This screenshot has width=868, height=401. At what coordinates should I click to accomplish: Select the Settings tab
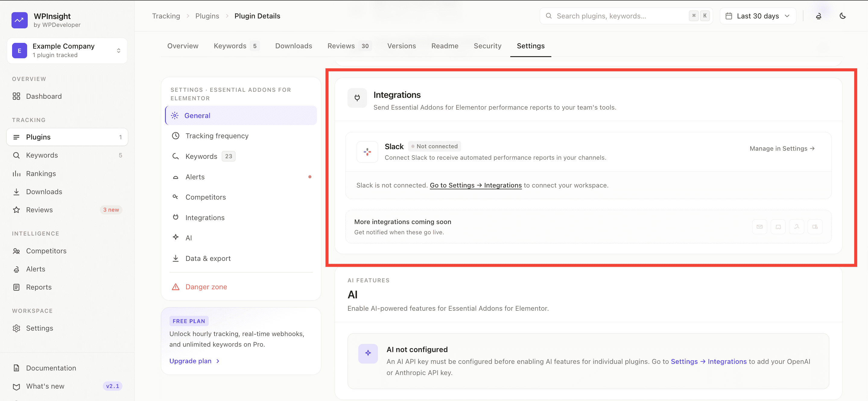coord(531,46)
